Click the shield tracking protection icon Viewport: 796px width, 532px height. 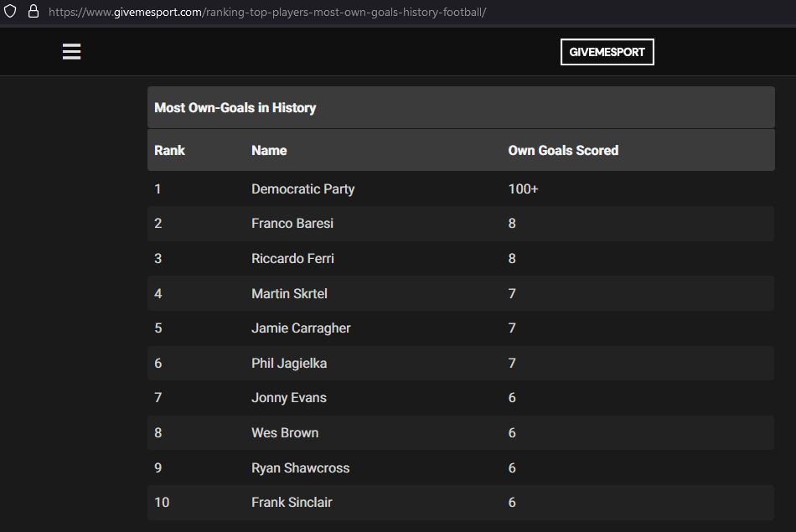click(x=10, y=11)
